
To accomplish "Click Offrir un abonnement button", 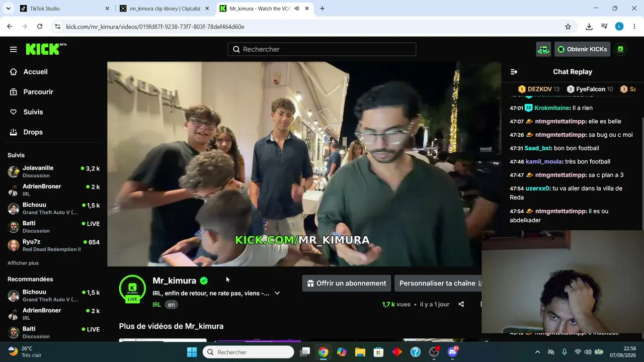I will 346,283.
